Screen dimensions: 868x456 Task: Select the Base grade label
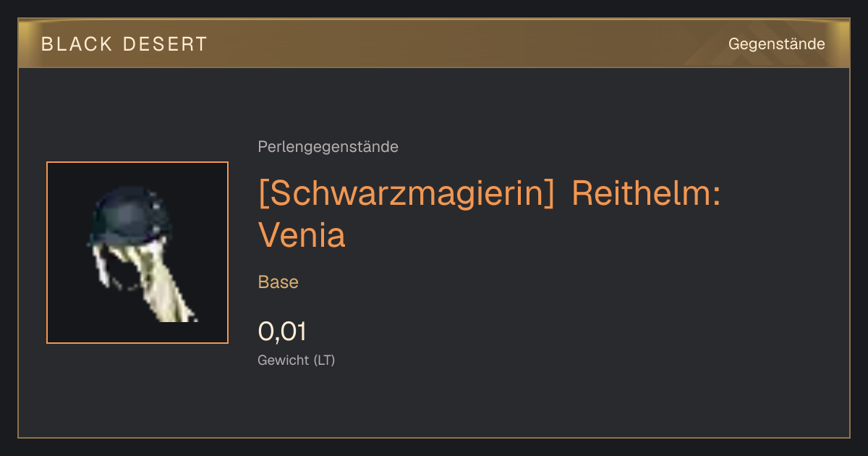pos(278,282)
